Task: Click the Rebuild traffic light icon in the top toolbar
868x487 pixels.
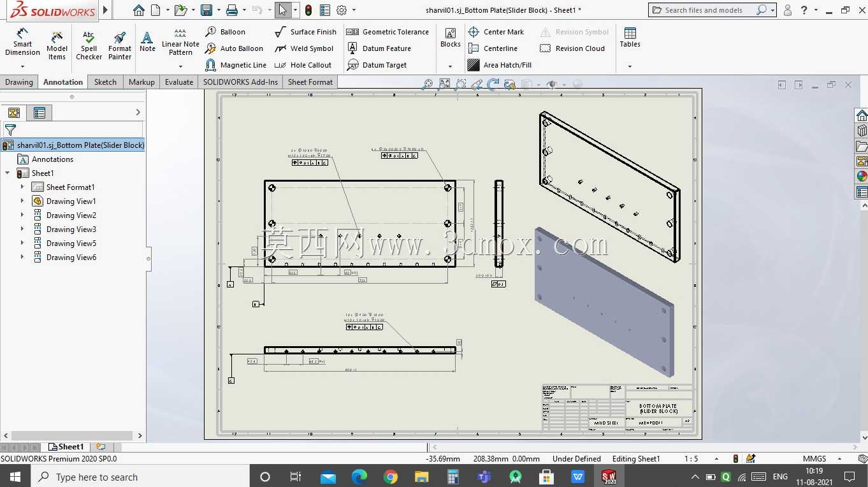Action: pos(308,10)
